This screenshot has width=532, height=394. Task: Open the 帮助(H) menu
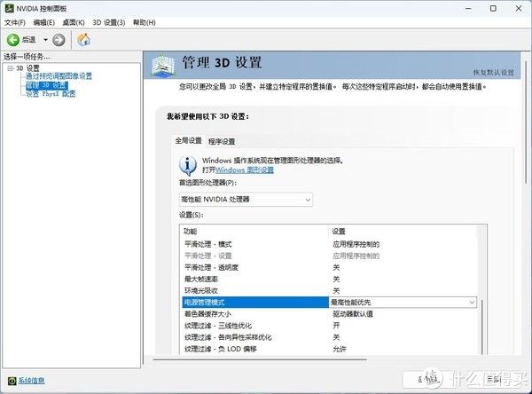(145, 22)
